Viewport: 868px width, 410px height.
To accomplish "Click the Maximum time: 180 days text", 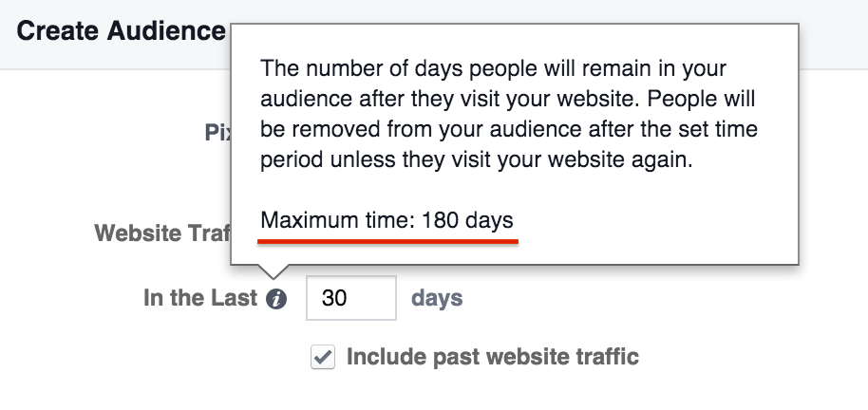I will [x=387, y=220].
